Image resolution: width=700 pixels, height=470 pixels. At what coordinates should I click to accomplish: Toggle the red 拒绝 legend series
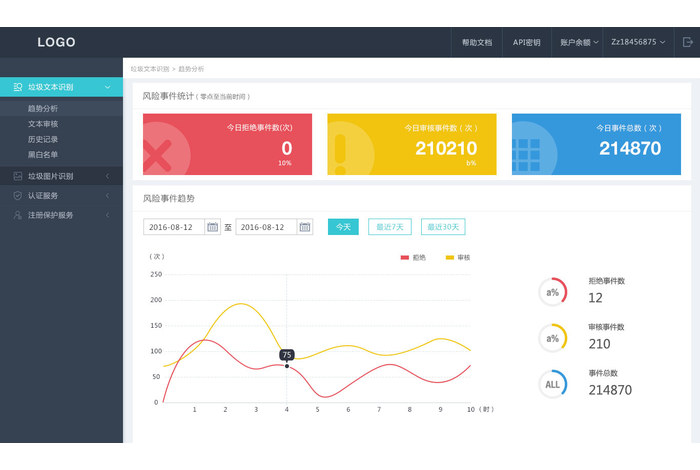tap(411, 257)
